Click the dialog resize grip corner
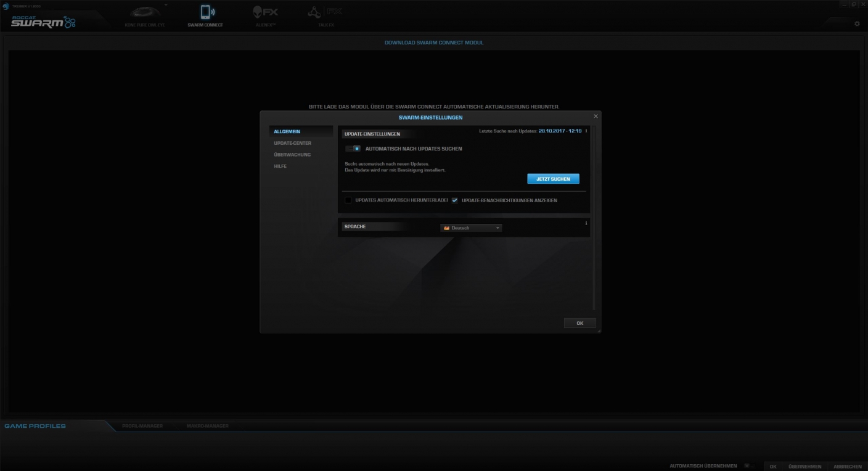This screenshot has width=868, height=471. (599, 331)
